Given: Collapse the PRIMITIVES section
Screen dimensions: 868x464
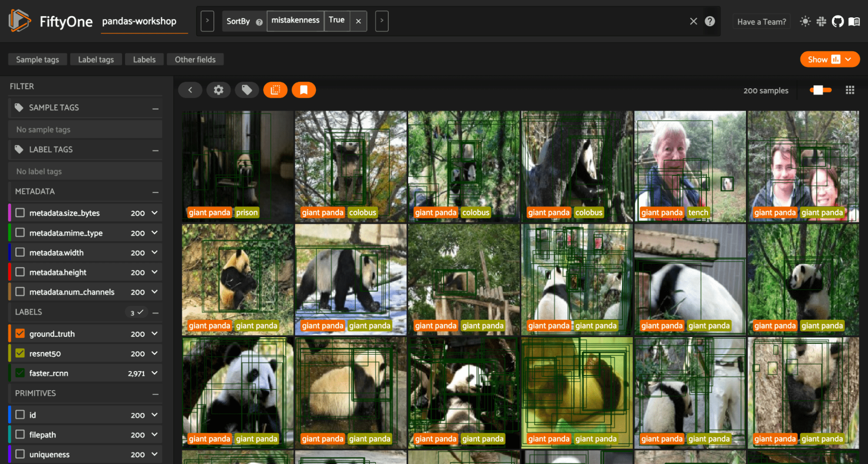Looking at the screenshot, I should [x=155, y=394].
